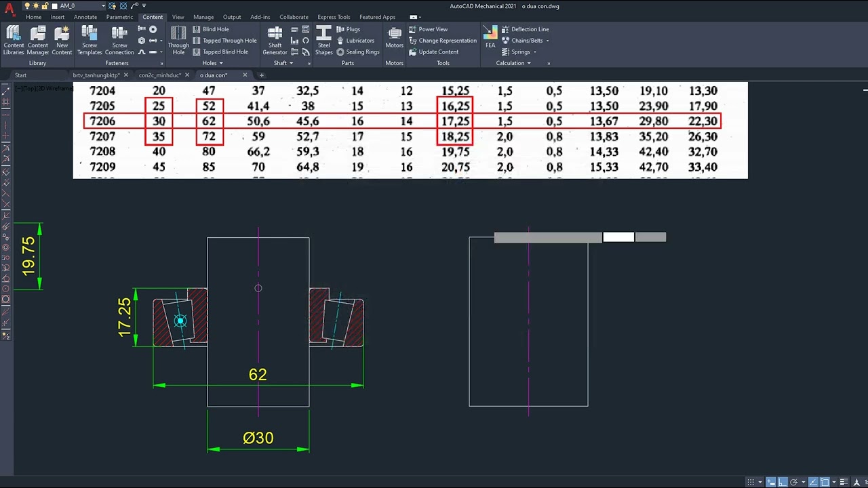Toggle object snap in status bar
This screenshot has height=488, width=868.
tap(825, 482)
